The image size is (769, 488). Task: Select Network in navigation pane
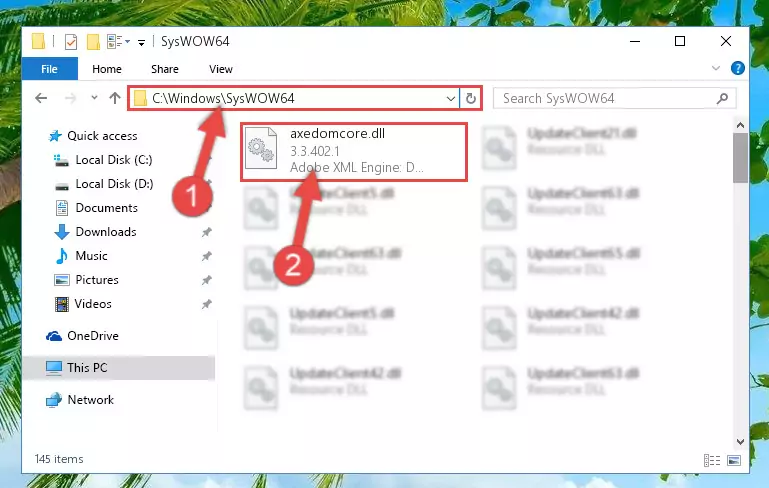coord(90,400)
